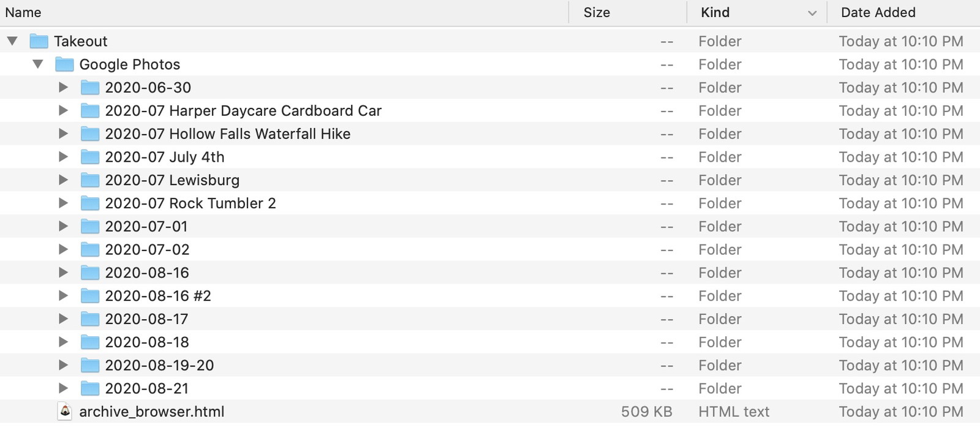The width and height of the screenshot is (980, 438).
Task: Open the Kind column sort dropdown chevron
Action: [x=813, y=12]
